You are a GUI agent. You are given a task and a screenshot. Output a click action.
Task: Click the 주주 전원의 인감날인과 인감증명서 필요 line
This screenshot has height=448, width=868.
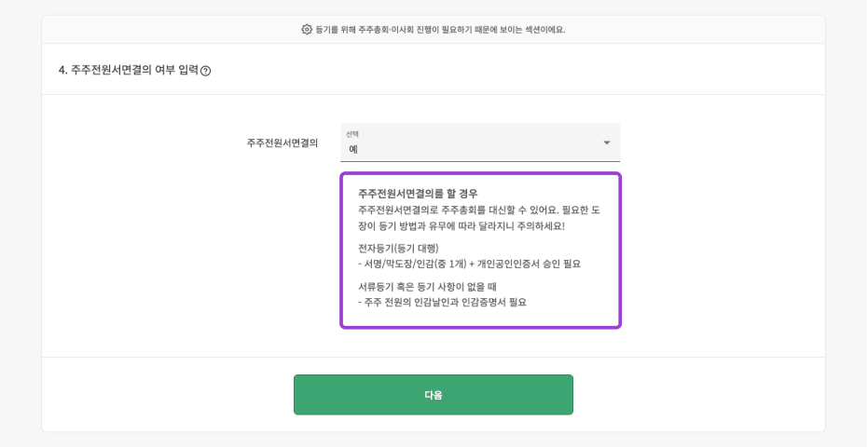pos(442,302)
